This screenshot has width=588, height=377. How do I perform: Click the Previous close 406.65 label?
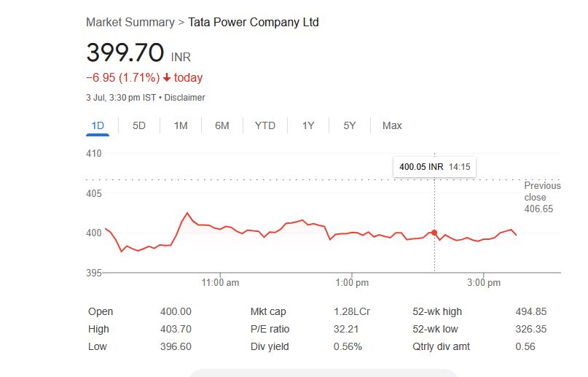pyautogui.click(x=542, y=197)
